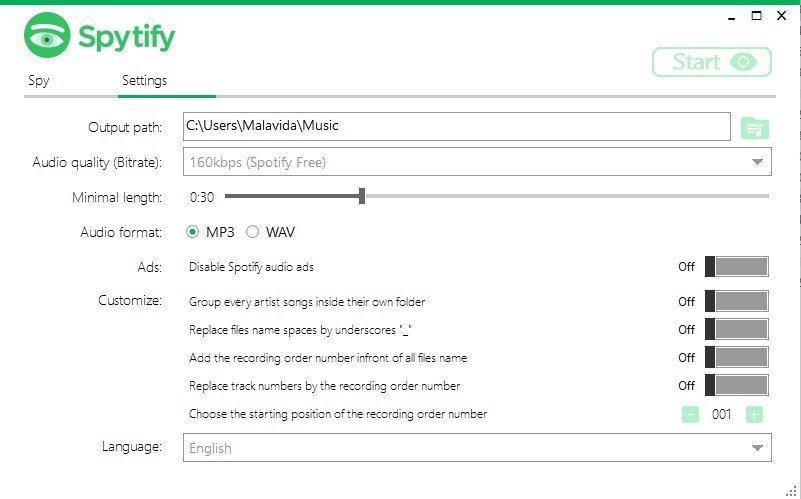
Task: Toggle replace track numbers by recording order
Action: tap(737, 386)
